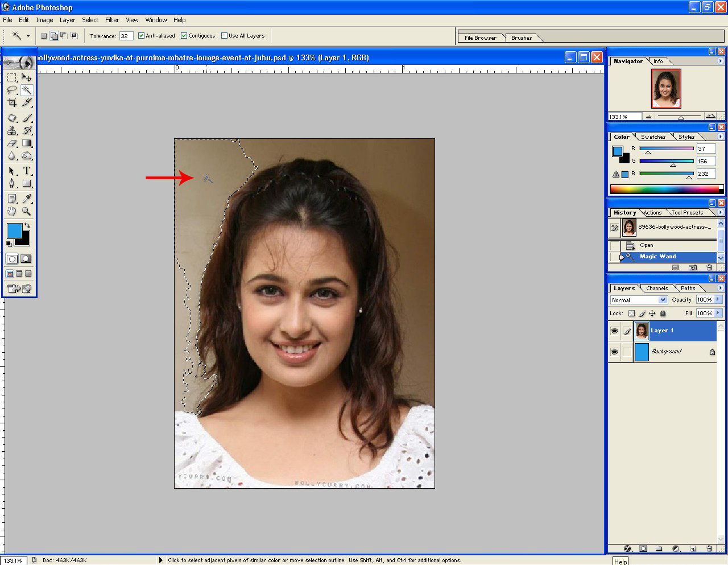The image size is (728, 565).
Task: Select the Move tool
Action: [x=27, y=77]
